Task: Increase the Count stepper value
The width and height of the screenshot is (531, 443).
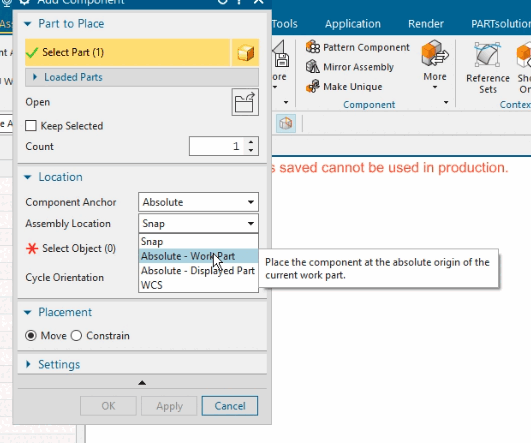Action: pos(251,142)
